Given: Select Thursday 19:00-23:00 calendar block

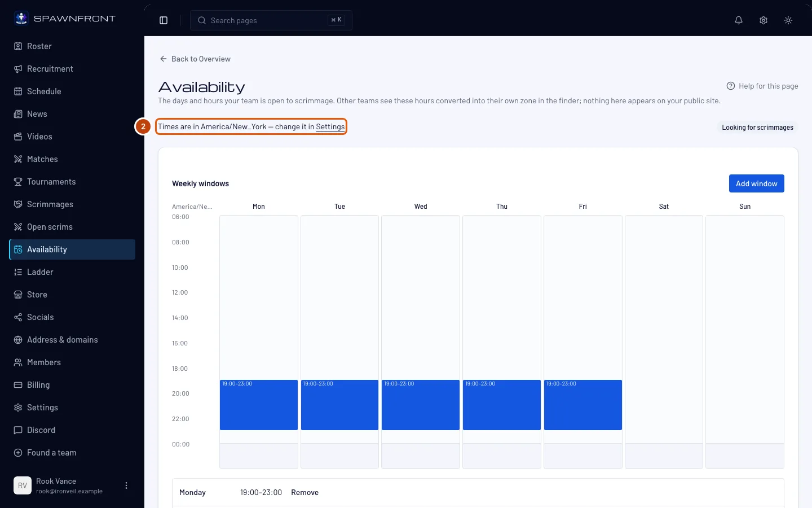Looking at the screenshot, I should [x=502, y=405].
